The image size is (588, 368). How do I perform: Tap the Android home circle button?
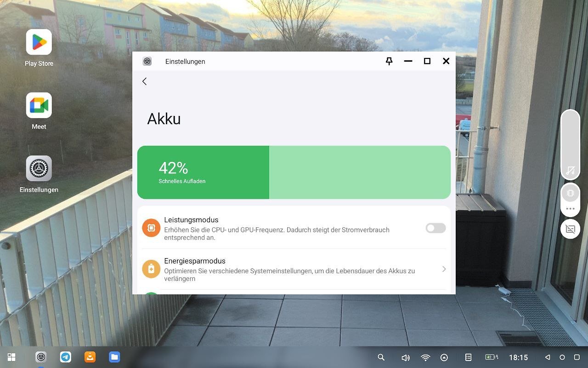click(x=562, y=357)
